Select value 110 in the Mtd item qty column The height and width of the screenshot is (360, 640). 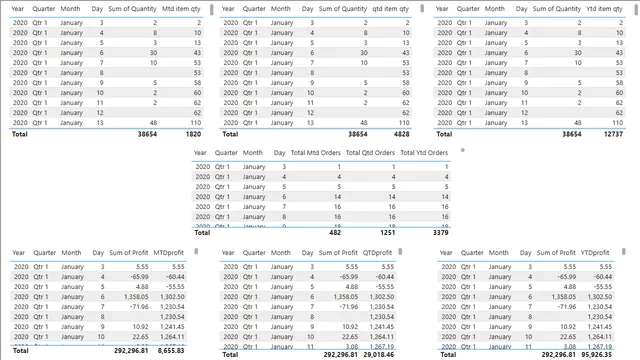click(196, 123)
